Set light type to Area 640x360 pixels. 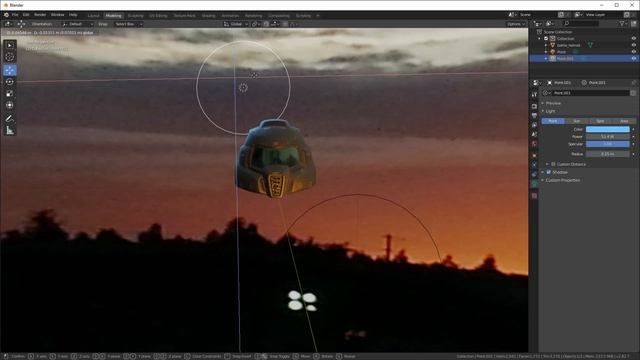tap(624, 121)
